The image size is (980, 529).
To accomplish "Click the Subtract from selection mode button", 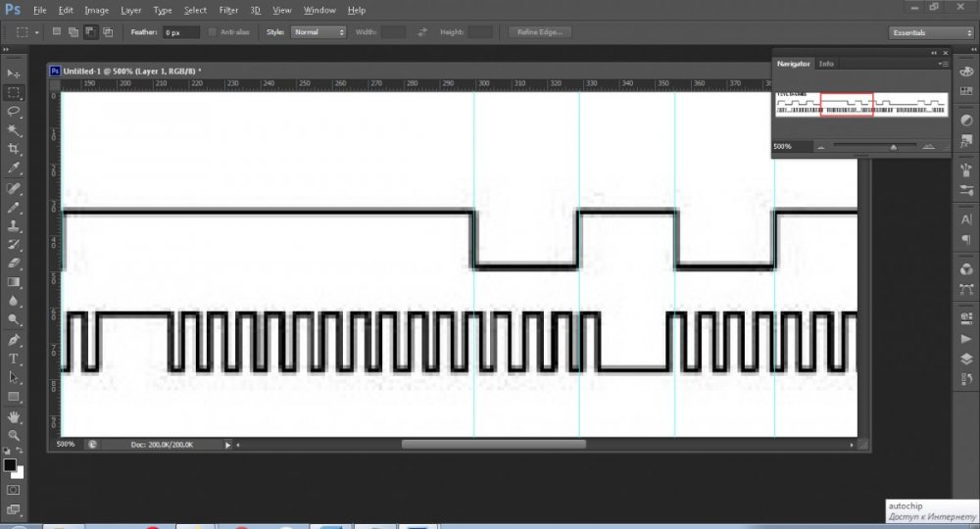I will [x=89, y=32].
